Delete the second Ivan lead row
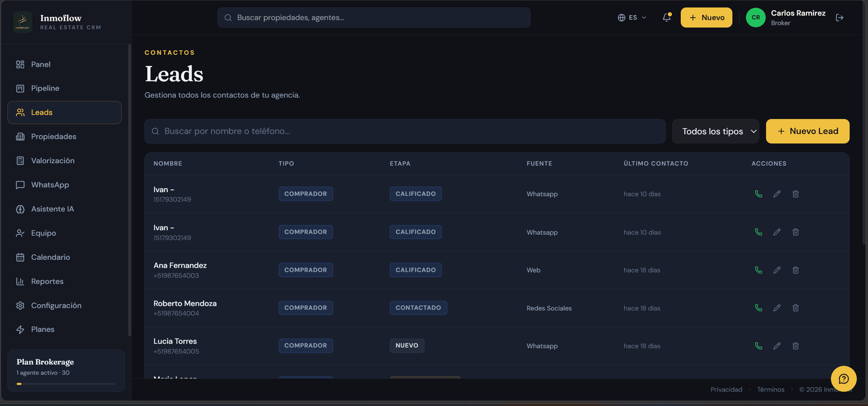868x406 pixels. [x=796, y=232]
